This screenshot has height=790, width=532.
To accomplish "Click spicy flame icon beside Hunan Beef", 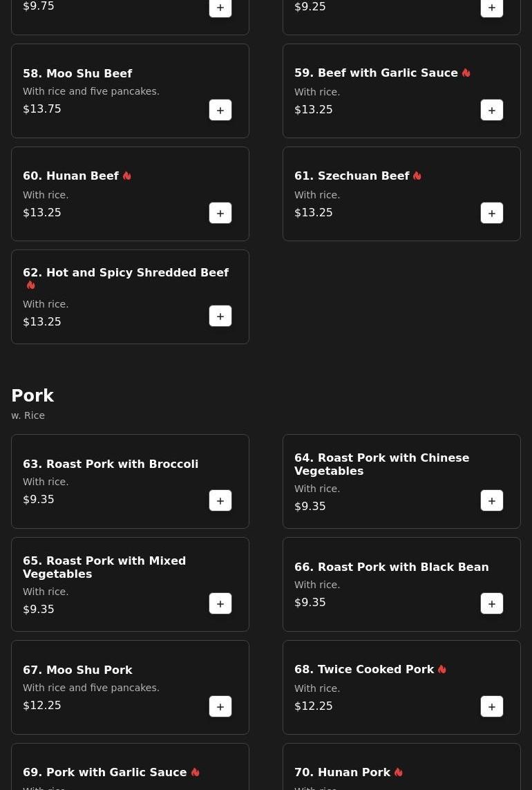I will pyautogui.click(x=127, y=176).
